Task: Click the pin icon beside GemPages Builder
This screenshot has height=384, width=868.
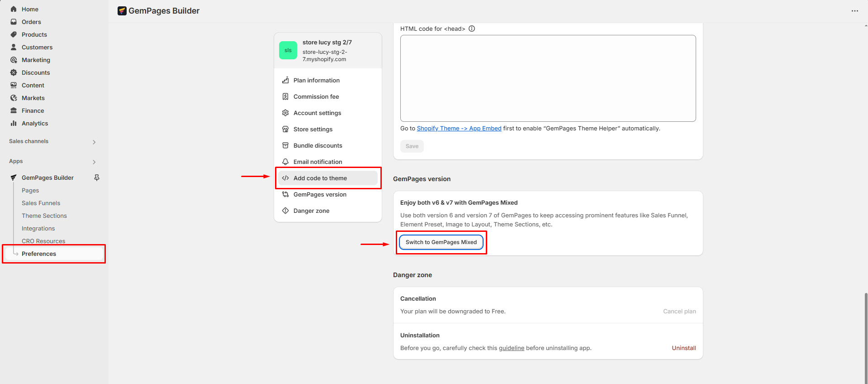Action: click(96, 178)
